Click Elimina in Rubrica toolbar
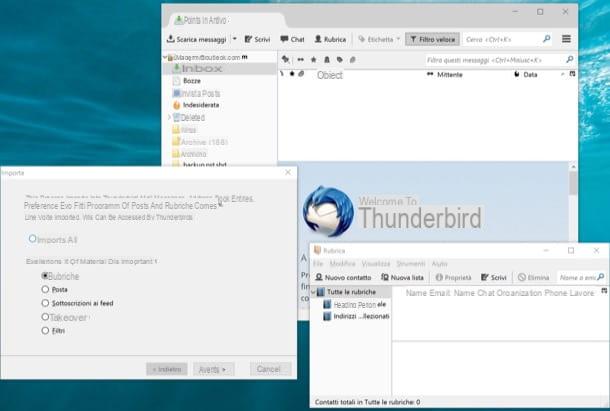The width and height of the screenshot is (610, 411). pyautogui.click(x=534, y=278)
